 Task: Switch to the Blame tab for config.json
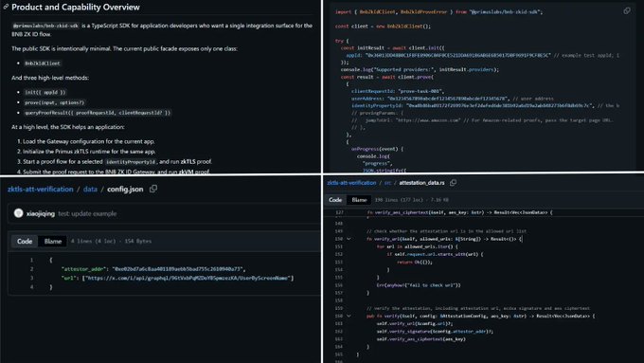point(53,242)
